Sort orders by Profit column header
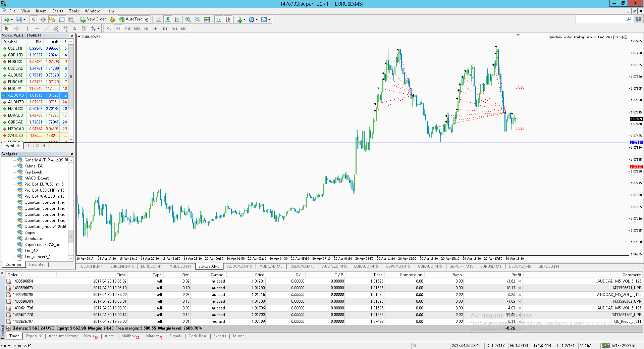644x349 pixels. click(x=516, y=275)
